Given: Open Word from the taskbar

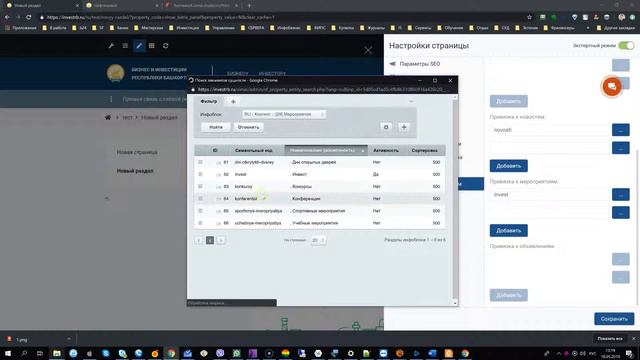Looking at the screenshot, I should click(432, 353).
